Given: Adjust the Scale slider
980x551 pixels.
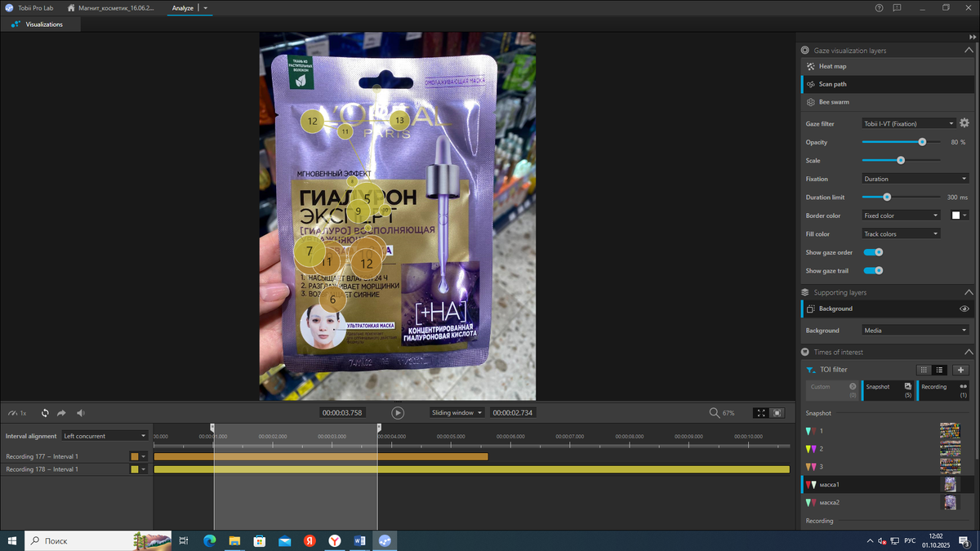Looking at the screenshot, I should [901, 161].
